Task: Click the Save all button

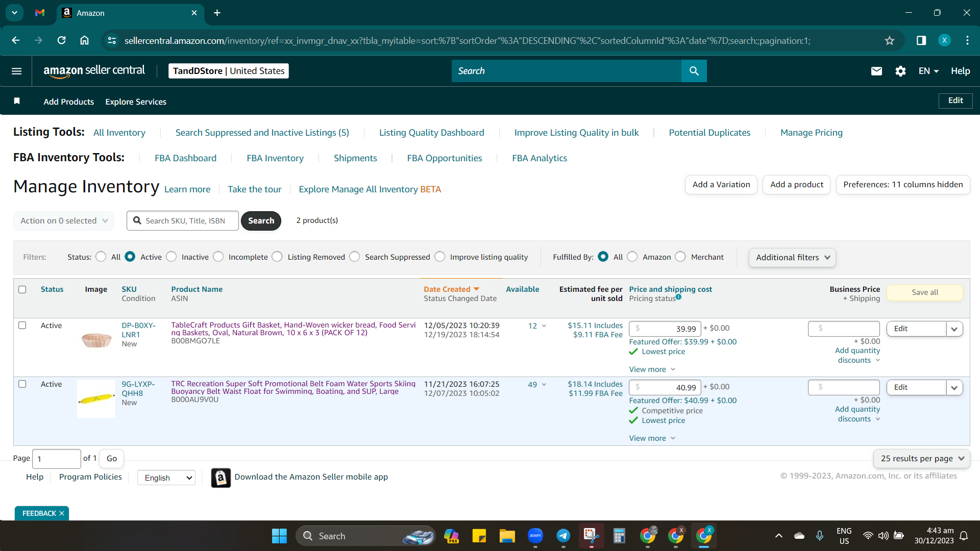Action: coord(925,292)
